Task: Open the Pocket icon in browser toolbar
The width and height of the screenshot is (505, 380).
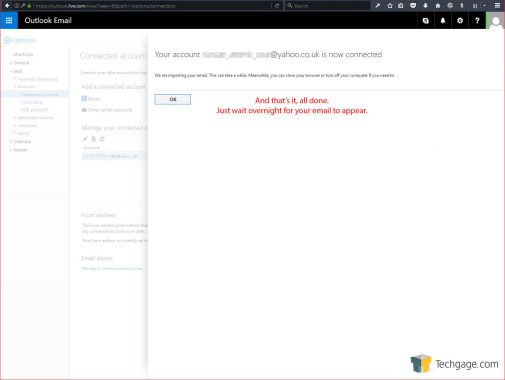Action: 413,5
